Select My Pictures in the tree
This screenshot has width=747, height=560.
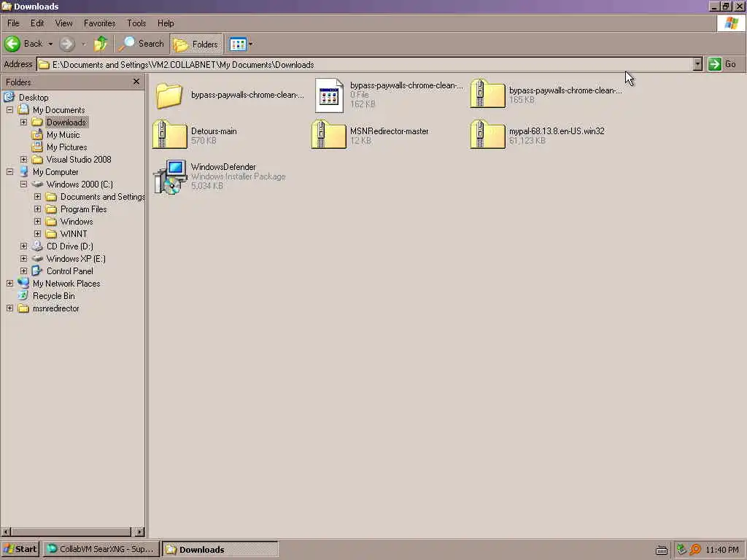click(66, 147)
